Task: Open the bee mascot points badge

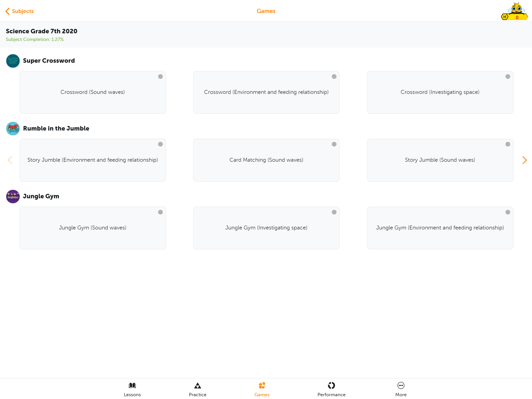Action: 514,11
